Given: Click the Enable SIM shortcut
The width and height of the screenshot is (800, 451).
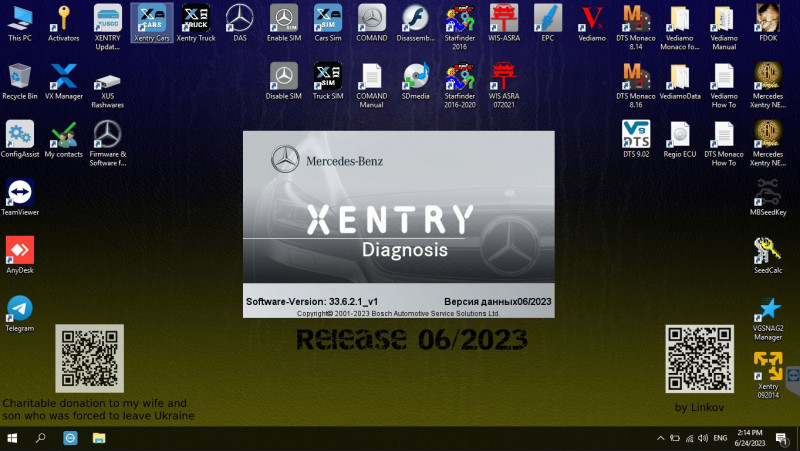Looking at the screenshot, I should click(x=284, y=23).
